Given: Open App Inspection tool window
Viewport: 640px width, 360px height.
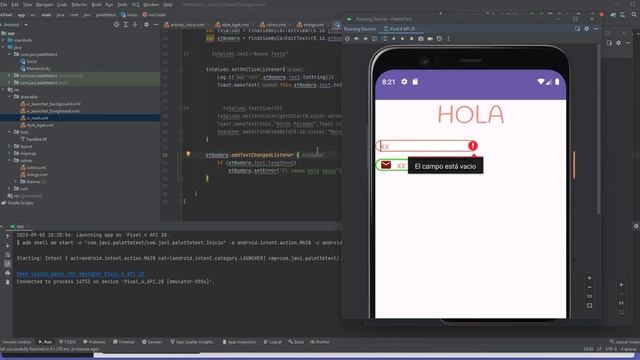Looking at the screenshot, I should (239, 342).
